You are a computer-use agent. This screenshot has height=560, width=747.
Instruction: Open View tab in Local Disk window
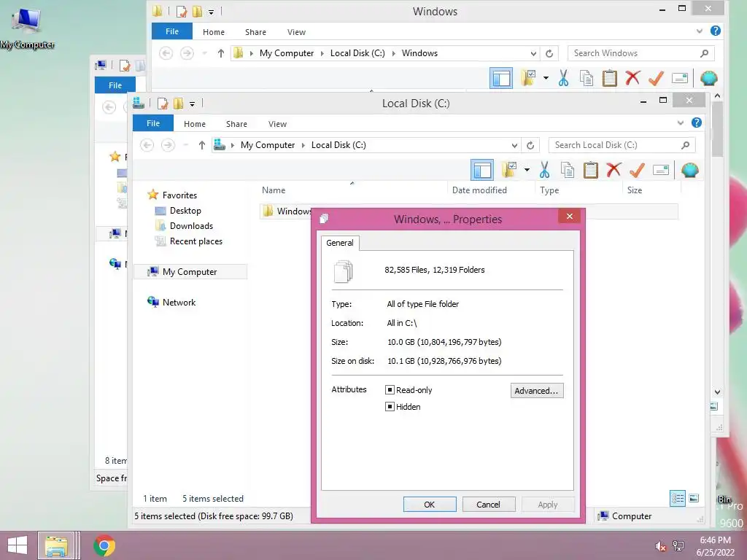pyautogui.click(x=277, y=124)
